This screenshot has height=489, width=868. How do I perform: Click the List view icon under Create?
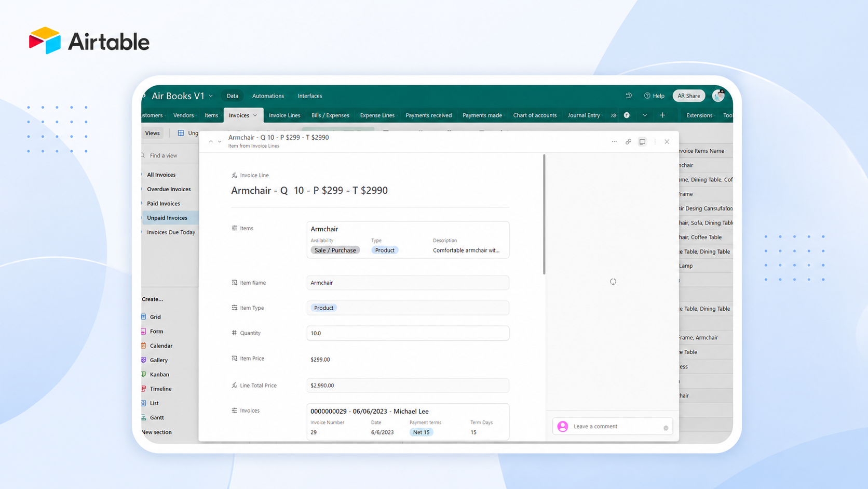coord(144,403)
